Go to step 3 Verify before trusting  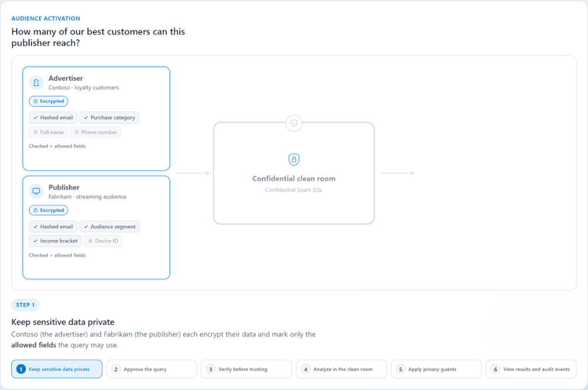[x=247, y=369]
